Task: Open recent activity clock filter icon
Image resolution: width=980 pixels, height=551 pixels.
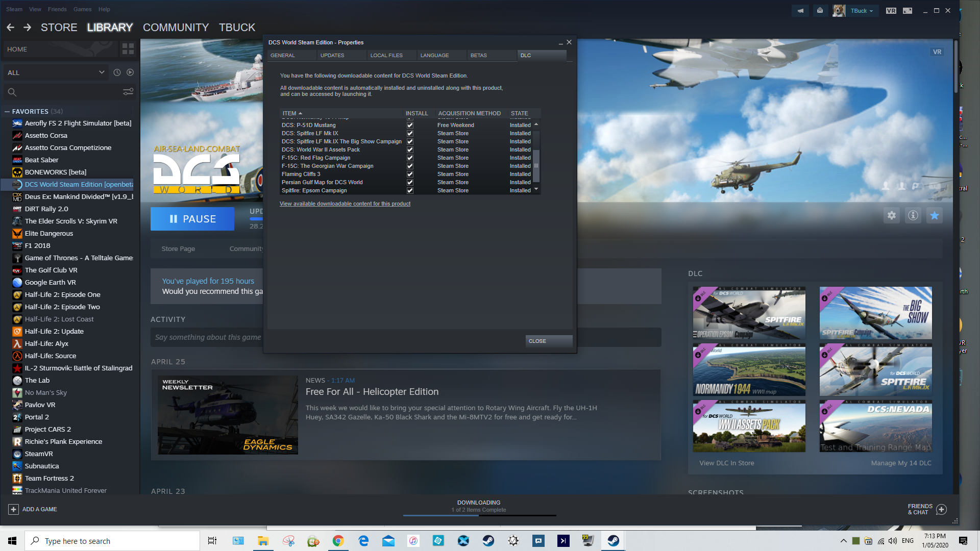Action: coord(117,72)
